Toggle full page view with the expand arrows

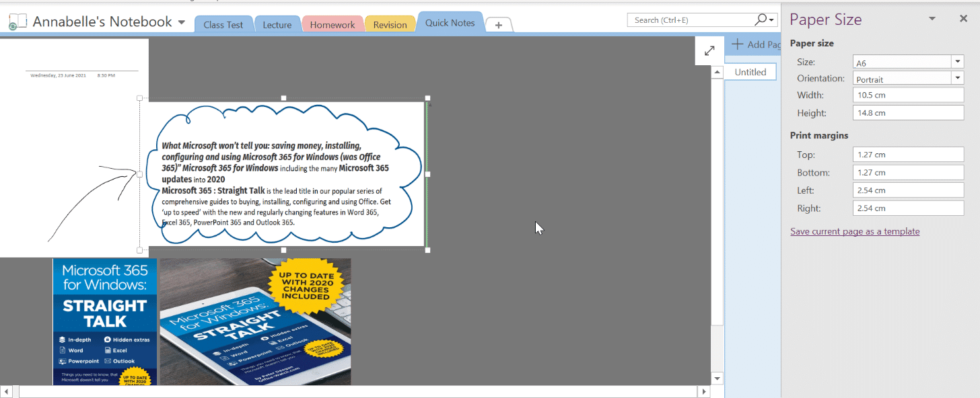tap(709, 50)
